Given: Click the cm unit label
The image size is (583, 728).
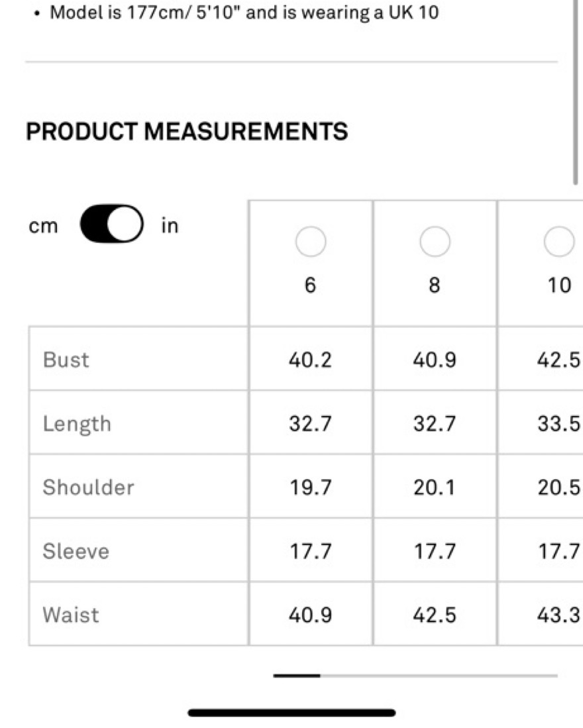Looking at the screenshot, I should pyautogui.click(x=44, y=226).
